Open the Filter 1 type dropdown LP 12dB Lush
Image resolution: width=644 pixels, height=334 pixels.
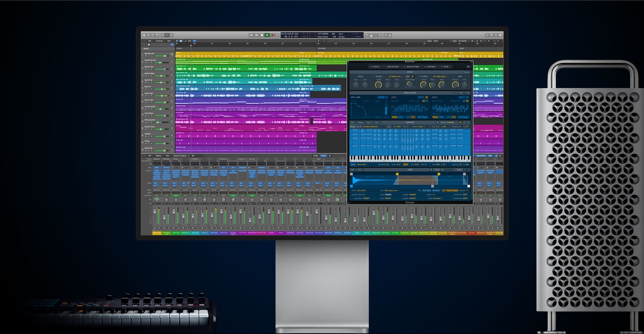point(395,76)
